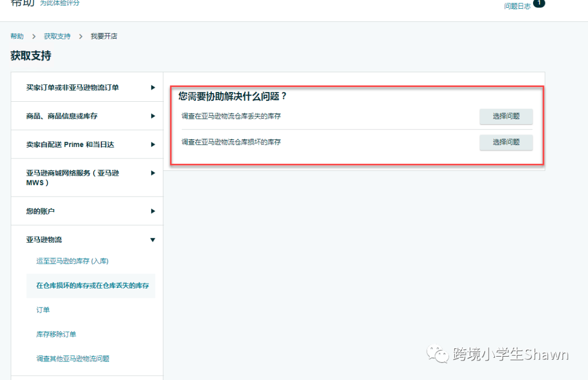The image size is (588, 380).
Task: Click 您的账户 menu label
Action: 40,211
